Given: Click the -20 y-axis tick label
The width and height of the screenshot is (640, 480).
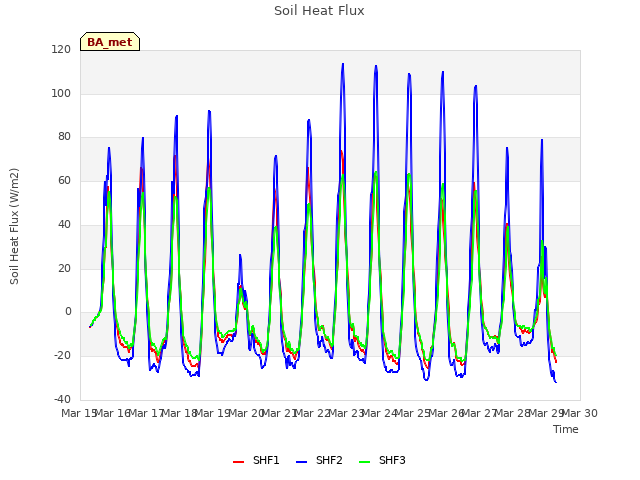Looking at the screenshot, I should (62, 356).
